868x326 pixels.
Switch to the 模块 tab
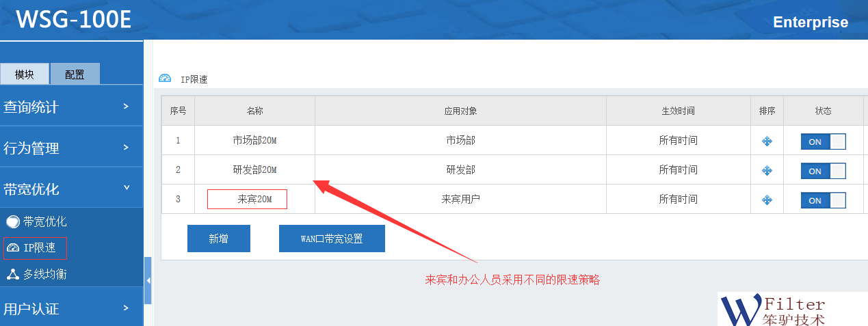click(25, 74)
